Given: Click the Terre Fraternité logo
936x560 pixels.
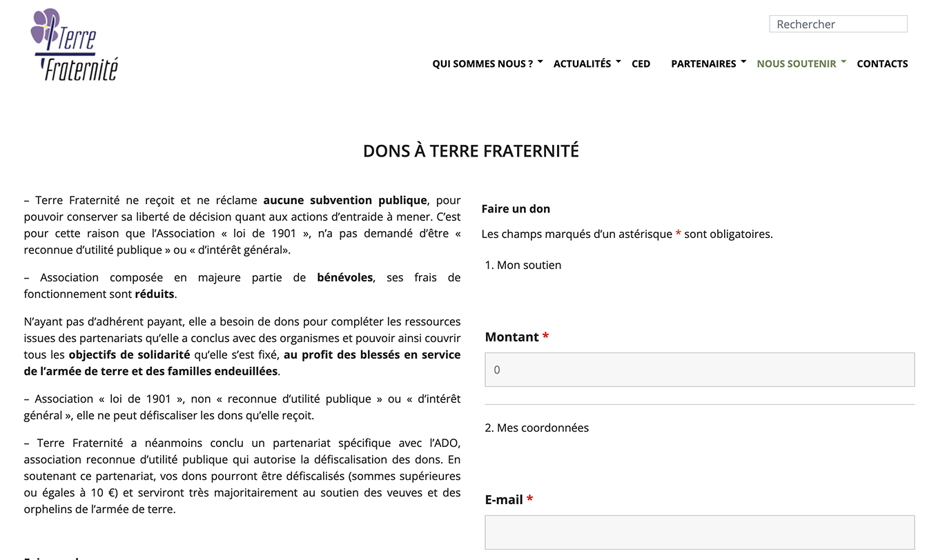Looking at the screenshot, I should (75, 45).
